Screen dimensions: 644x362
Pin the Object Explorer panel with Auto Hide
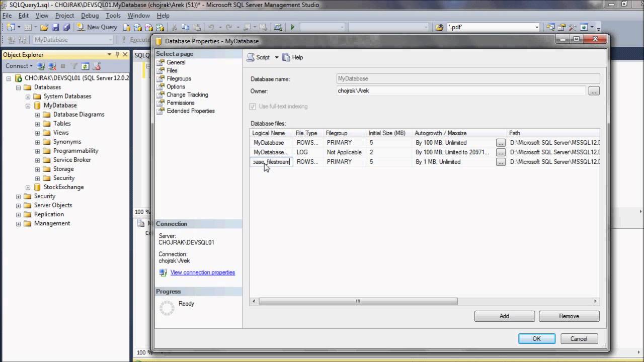117,54
